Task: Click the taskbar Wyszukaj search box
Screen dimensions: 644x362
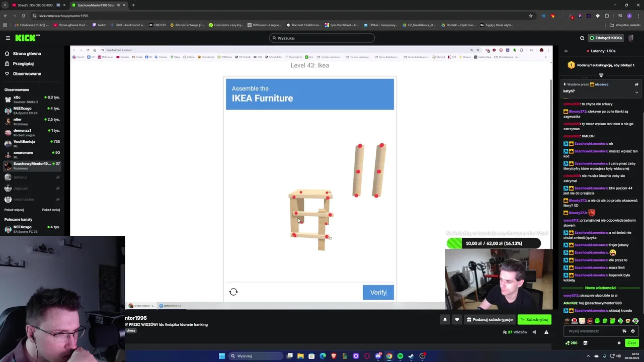Action: pyautogui.click(x=256, y=356)
